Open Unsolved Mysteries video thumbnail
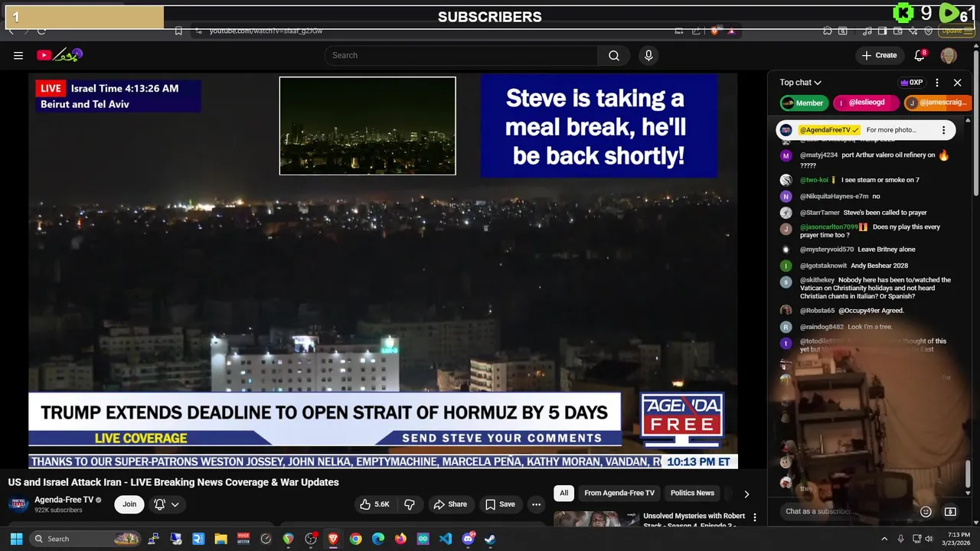 click(596, 519)
